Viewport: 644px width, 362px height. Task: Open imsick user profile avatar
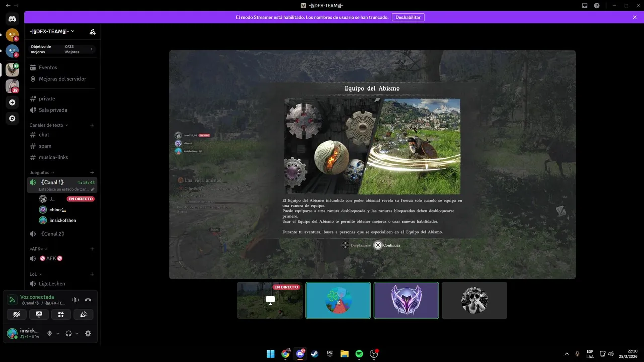[12, 333]
